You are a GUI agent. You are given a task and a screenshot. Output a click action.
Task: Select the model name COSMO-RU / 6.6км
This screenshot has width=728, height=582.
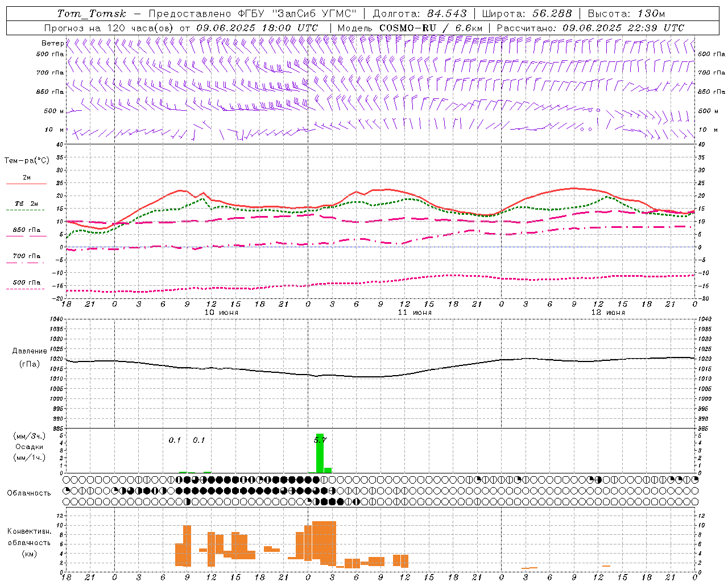[431, 28]
